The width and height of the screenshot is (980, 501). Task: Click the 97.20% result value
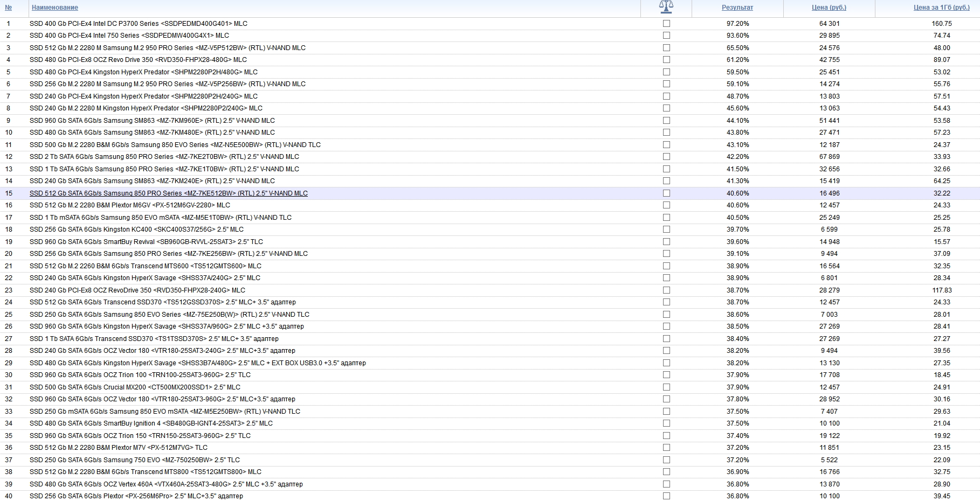point(737,24)
